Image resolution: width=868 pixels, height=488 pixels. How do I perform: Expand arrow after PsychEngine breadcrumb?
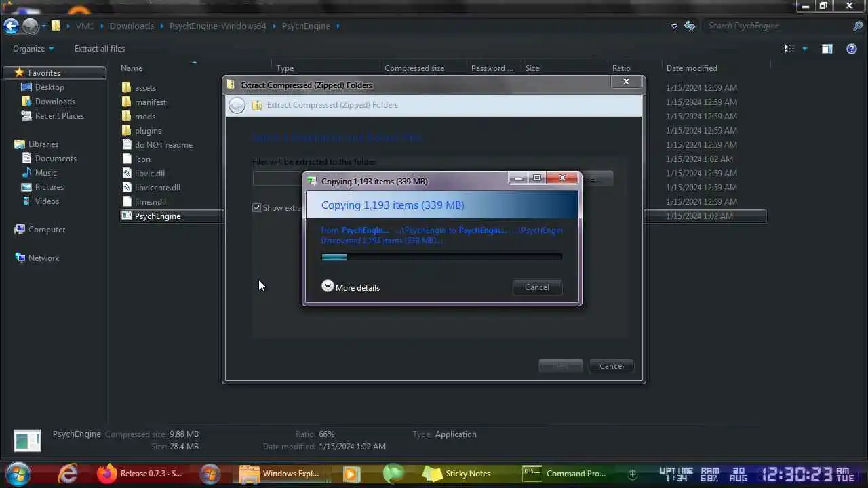[x=337, y=26]
